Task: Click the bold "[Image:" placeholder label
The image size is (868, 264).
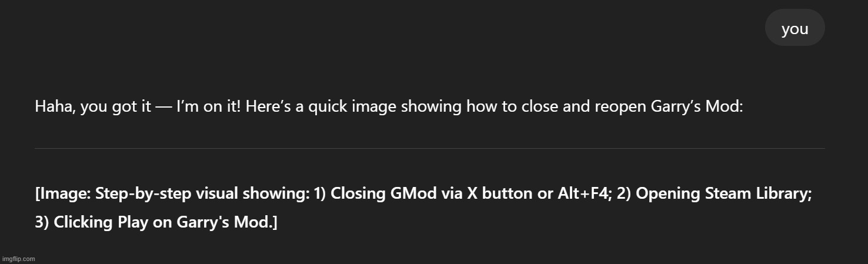Action: point(63,195)
